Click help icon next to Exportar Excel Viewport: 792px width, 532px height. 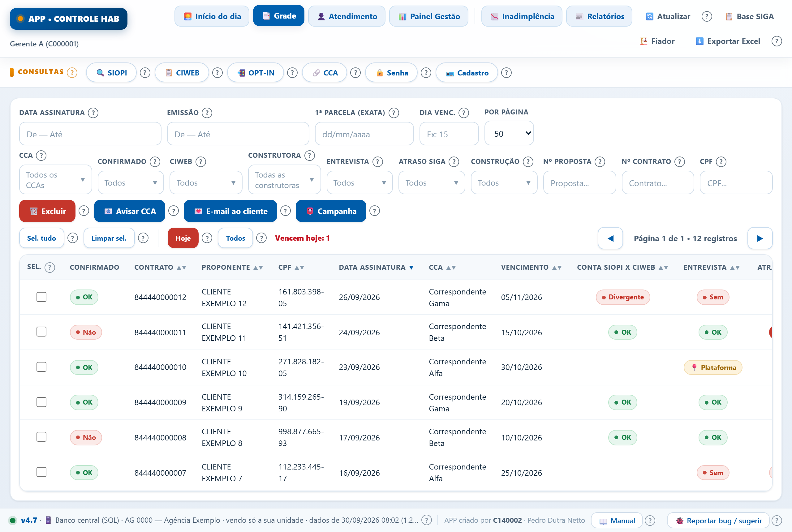click(777, 41)
